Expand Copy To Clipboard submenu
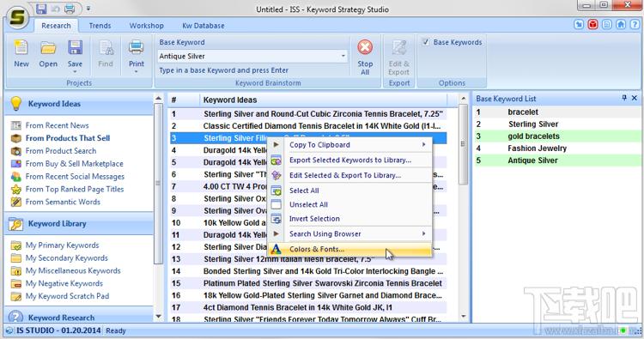The height and width of the screenshot is (339, 644). tap(423, 144)
